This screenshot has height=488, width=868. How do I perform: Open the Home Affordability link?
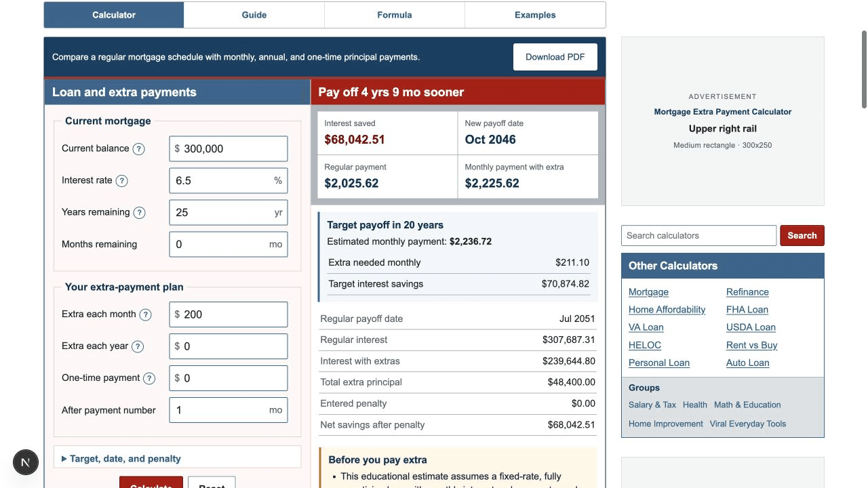point(667,310)
